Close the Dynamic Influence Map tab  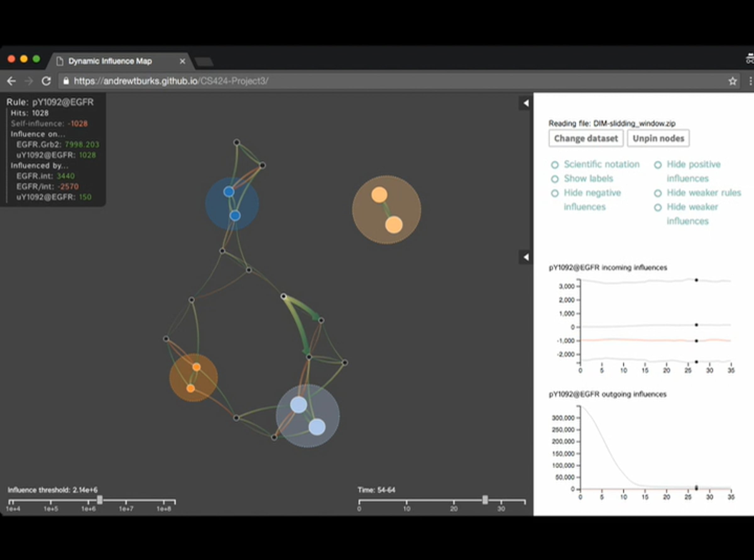click(183, 61)
